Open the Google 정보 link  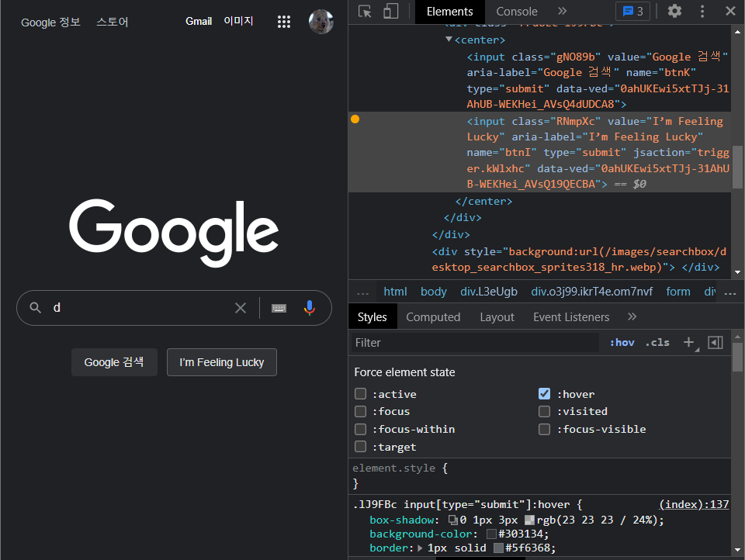pos(51,22)
